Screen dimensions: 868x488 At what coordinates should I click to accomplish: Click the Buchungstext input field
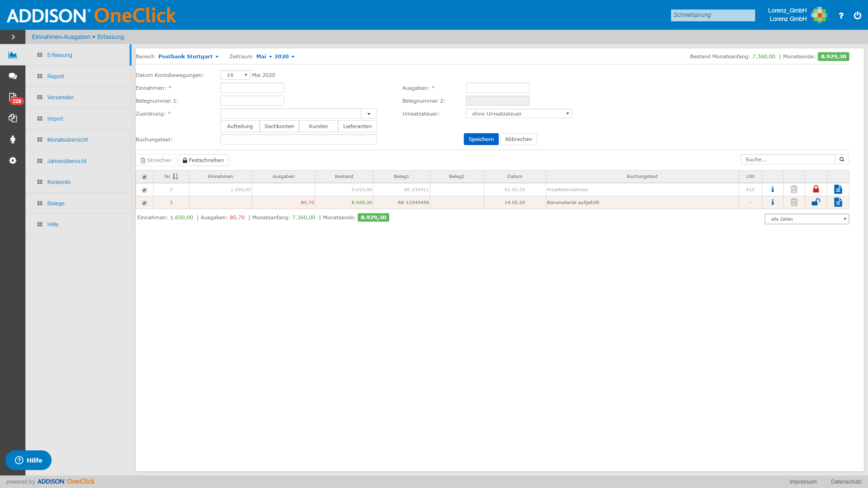[298, 139]
